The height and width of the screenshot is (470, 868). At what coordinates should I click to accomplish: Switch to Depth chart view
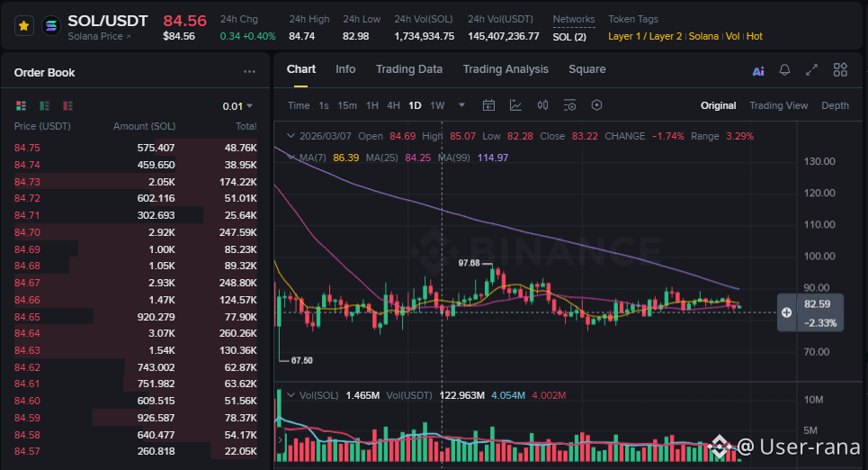[x=835, y=105]
